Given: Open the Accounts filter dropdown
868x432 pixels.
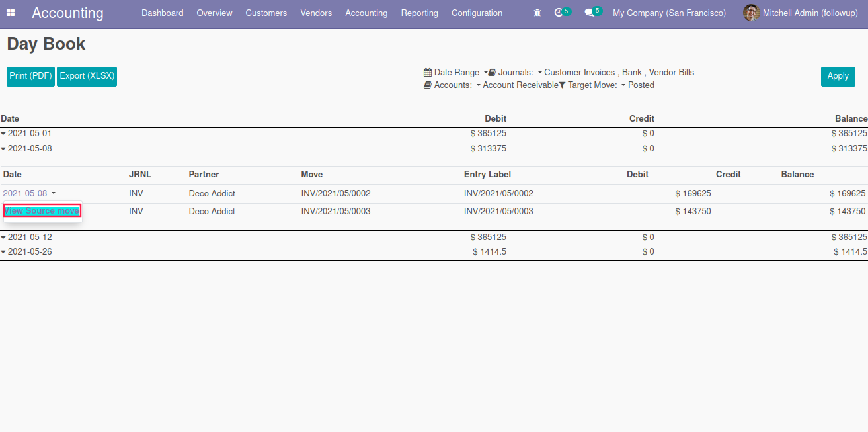Looking at the screenshot, I should (479, 85).
